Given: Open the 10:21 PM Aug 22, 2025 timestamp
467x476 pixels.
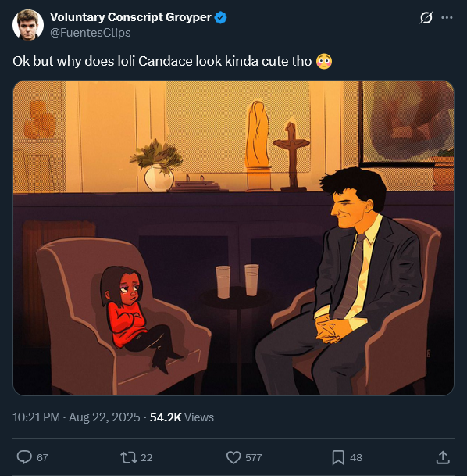Looking at the screenshot, I should (x=77, y=417).
